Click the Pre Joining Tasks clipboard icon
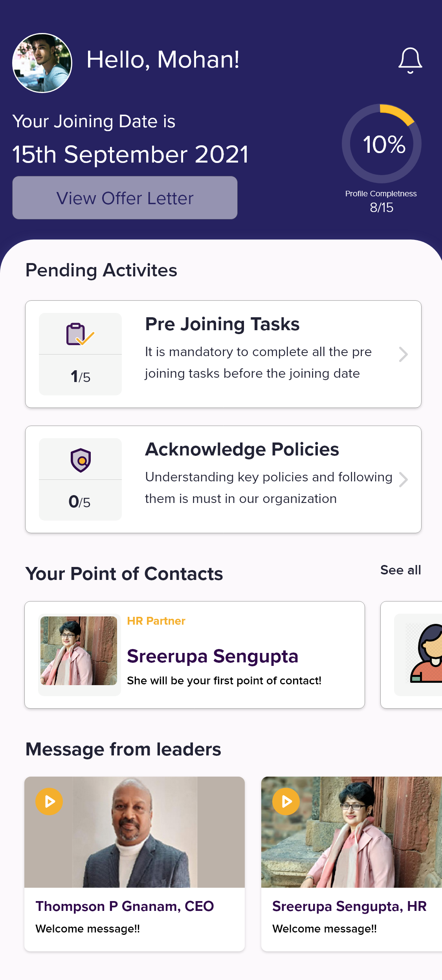Image resolution: width=442 pixels, height=980 pixels. (80, 334)
